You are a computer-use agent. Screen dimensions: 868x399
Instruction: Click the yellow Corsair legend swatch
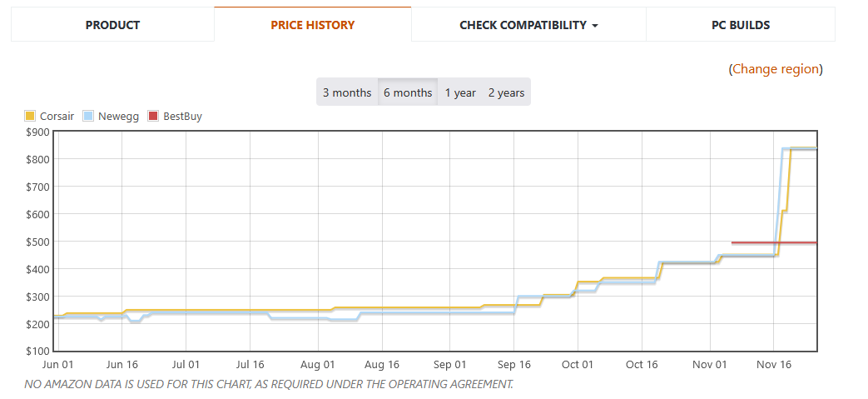[x=31, y=116]
